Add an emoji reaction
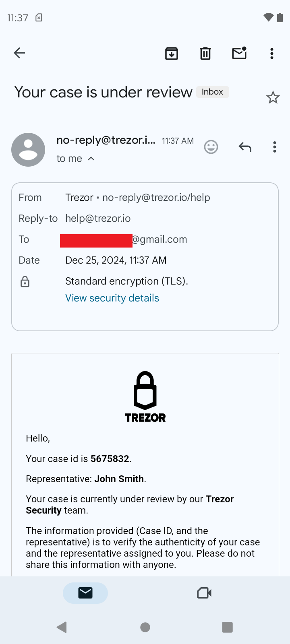The height and width of the screenshot is (644, 290). pyautogui.click(x=211, y=147)
